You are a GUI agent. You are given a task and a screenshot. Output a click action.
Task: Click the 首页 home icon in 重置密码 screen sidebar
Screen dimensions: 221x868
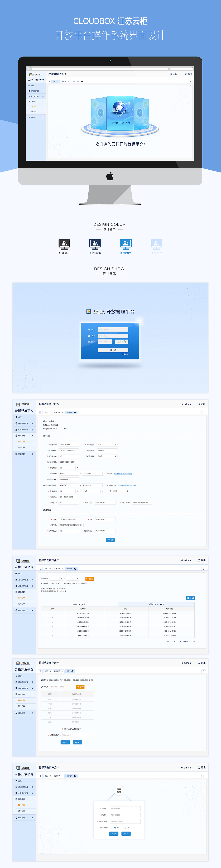[x=16, y=781]
